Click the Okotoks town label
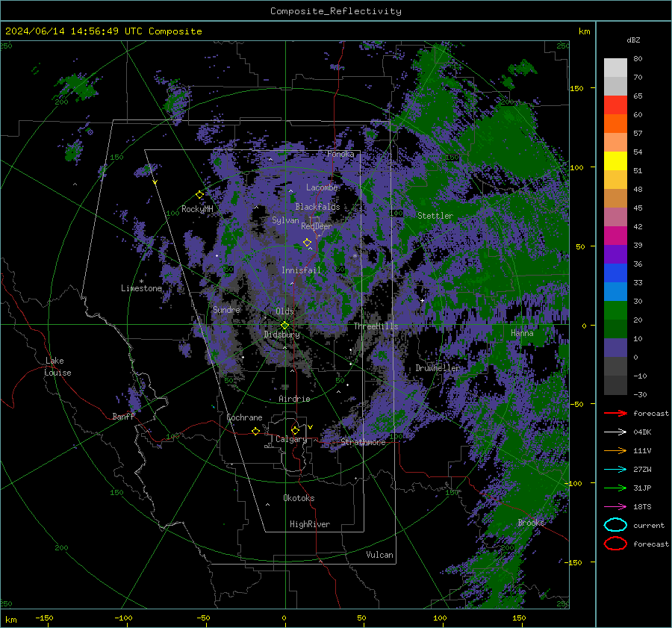672x628 pixels. tap(299, 498)
